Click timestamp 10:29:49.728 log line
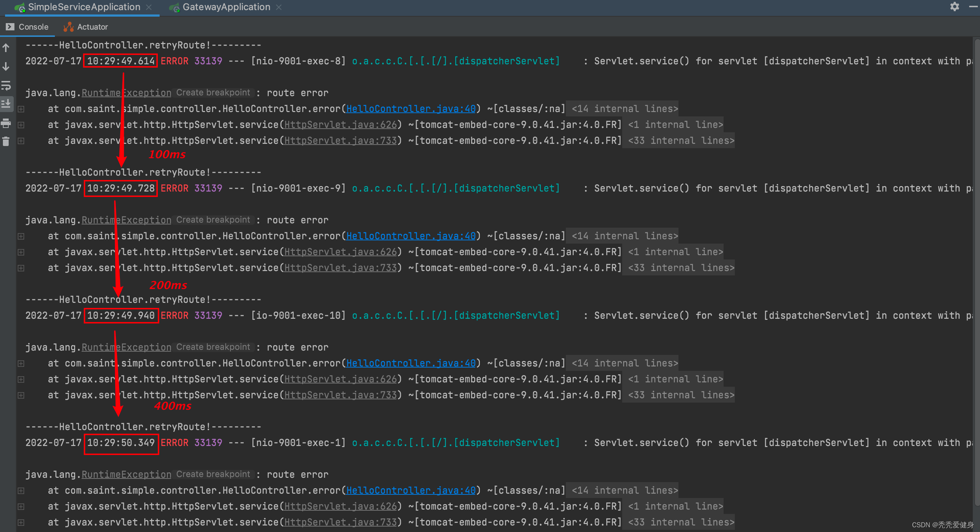Image resolution: width=980 pixels, height=532 pixels. 121,188
